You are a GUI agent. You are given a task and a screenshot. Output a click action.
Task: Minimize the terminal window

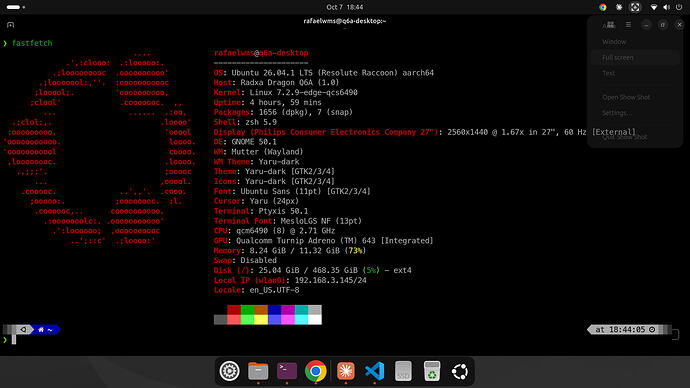(646, 25)
